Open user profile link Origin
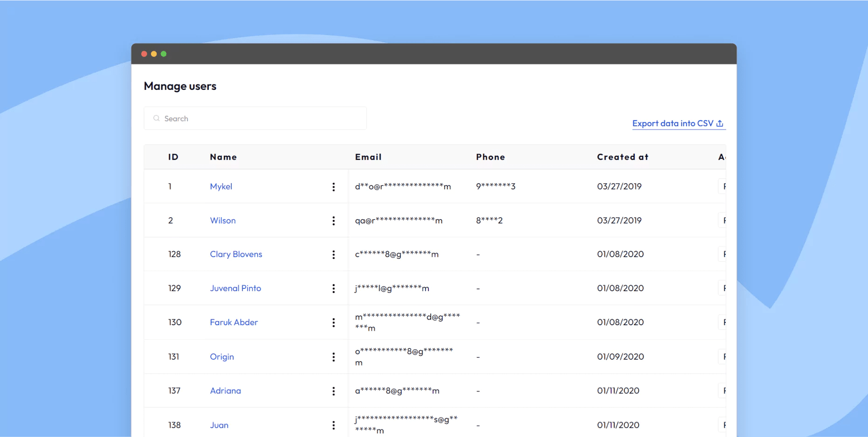 (x=222, y=357)
